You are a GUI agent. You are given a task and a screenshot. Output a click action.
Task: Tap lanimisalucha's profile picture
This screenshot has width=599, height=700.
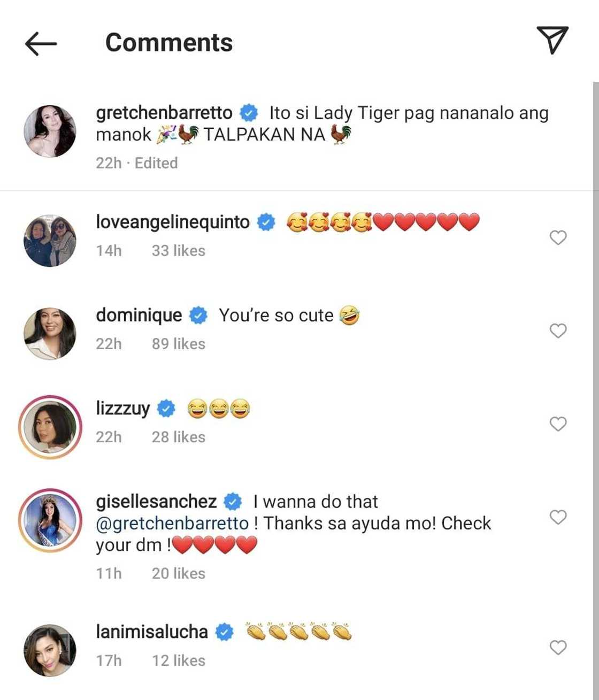[50, 650]
